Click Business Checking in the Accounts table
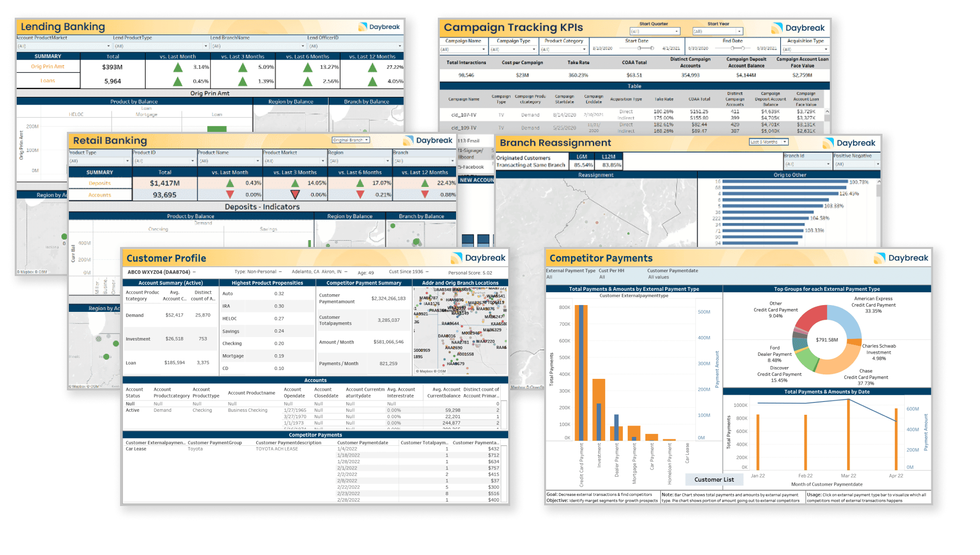This screenshot has width=980, height=555. (247, 410)
